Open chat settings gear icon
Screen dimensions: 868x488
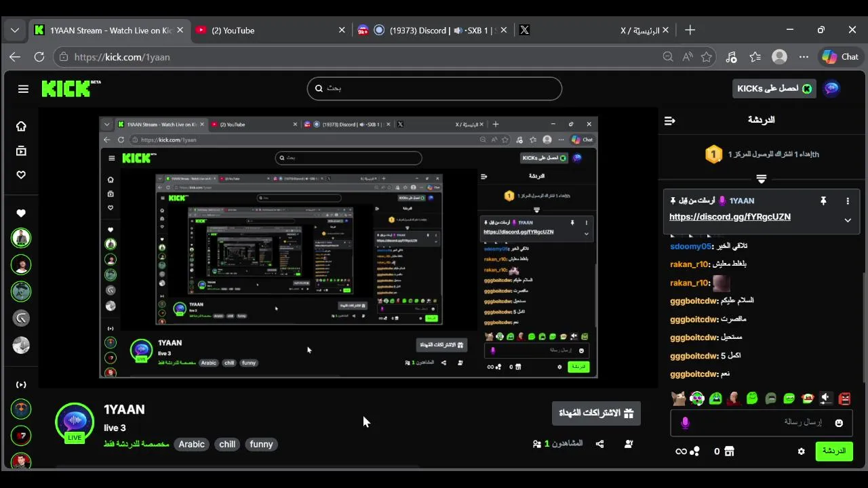click(801, 451)
